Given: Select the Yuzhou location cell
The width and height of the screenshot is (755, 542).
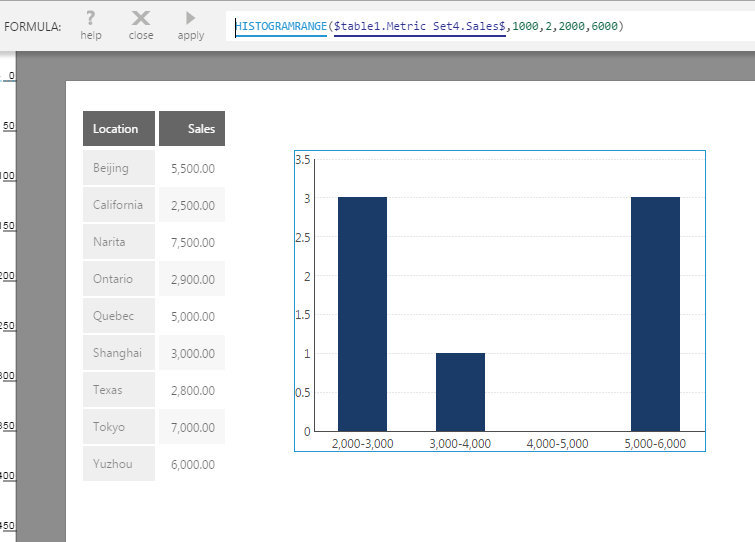Looking at the screenshot, I should click(118, 464).
